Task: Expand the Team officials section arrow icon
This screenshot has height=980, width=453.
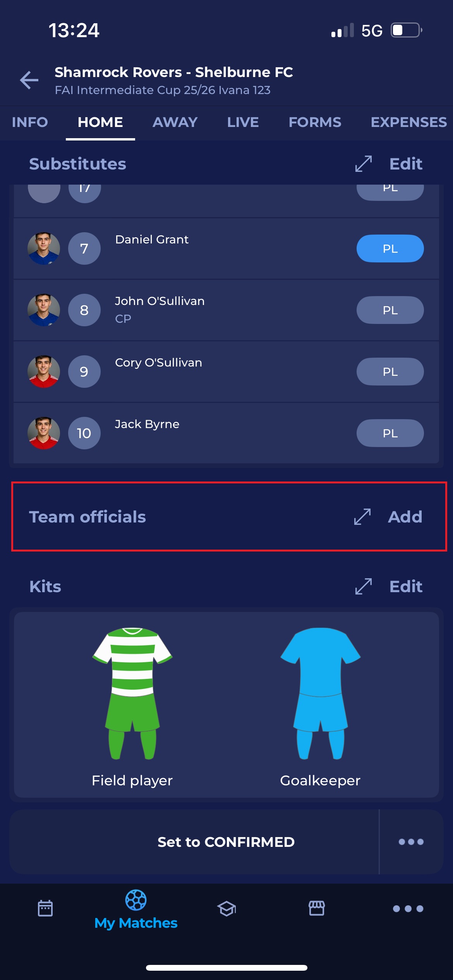Action: click(362, 517)
